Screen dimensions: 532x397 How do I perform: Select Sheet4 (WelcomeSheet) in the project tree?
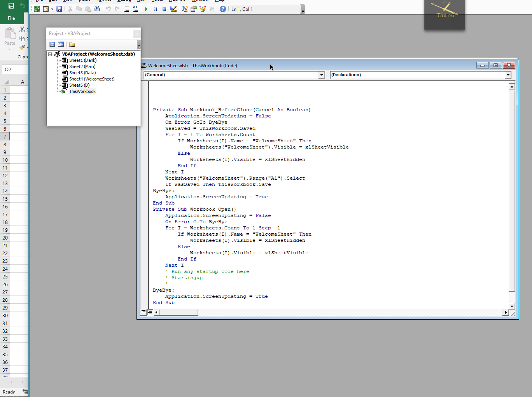tap(91, 79)
